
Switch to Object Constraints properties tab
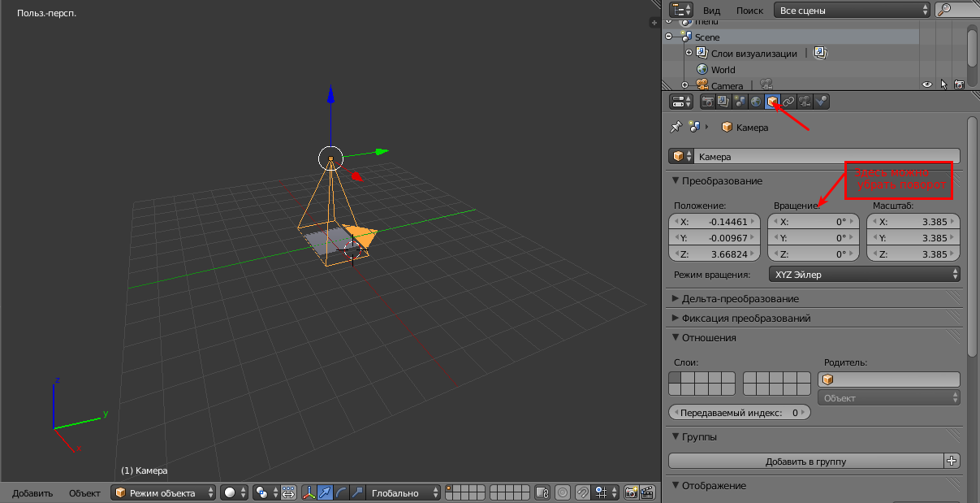coord(788,102)
